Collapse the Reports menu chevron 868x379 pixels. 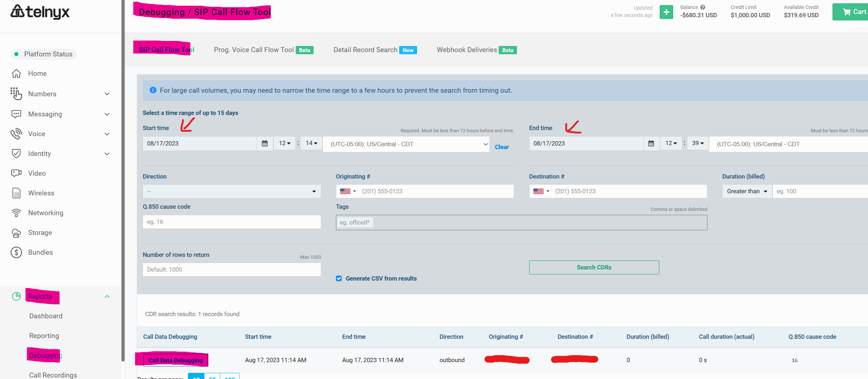(x=107, y=296)
